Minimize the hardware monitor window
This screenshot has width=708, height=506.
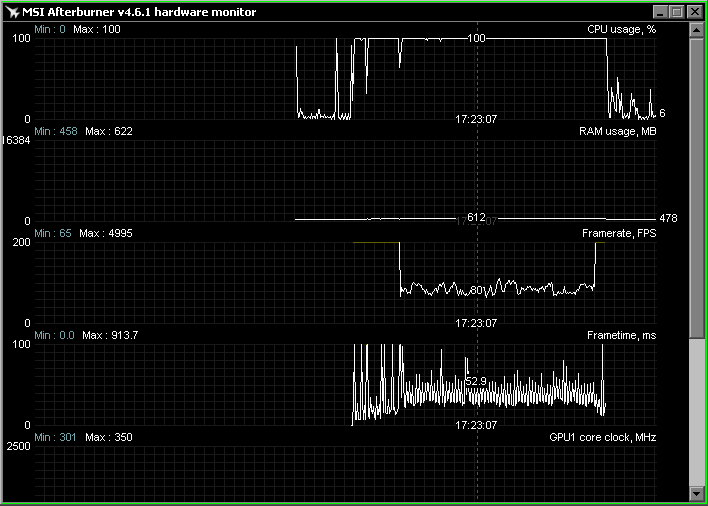659,12
